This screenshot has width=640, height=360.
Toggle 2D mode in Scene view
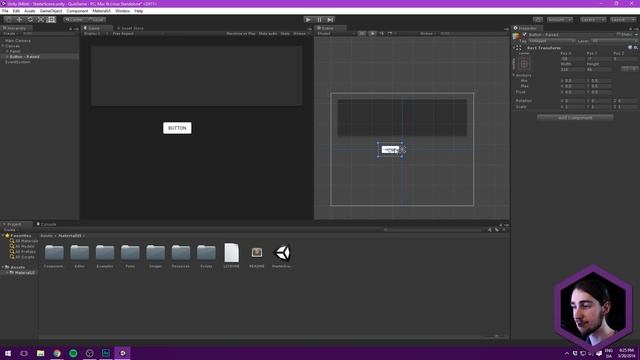click(x=362, y=33)
